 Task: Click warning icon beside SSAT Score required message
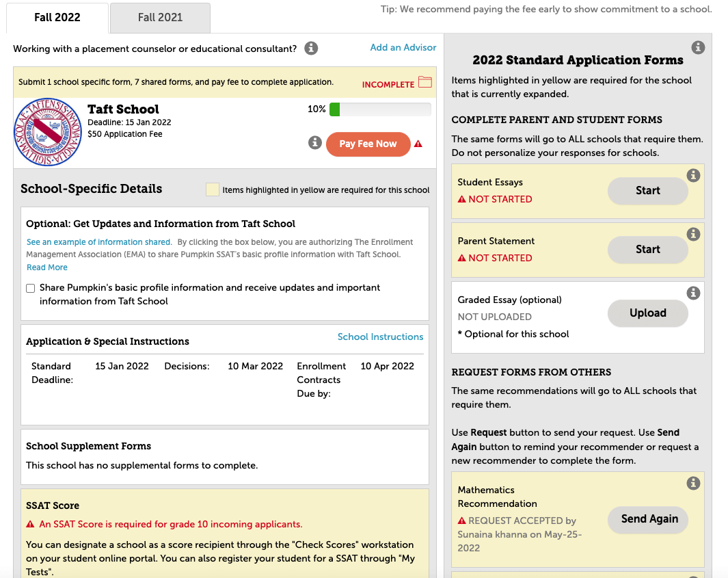(30, 524)
